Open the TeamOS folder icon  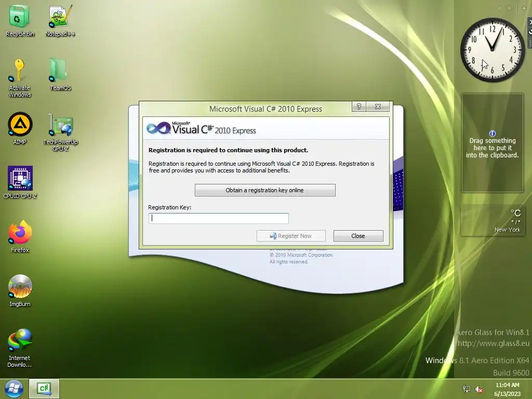60,74
